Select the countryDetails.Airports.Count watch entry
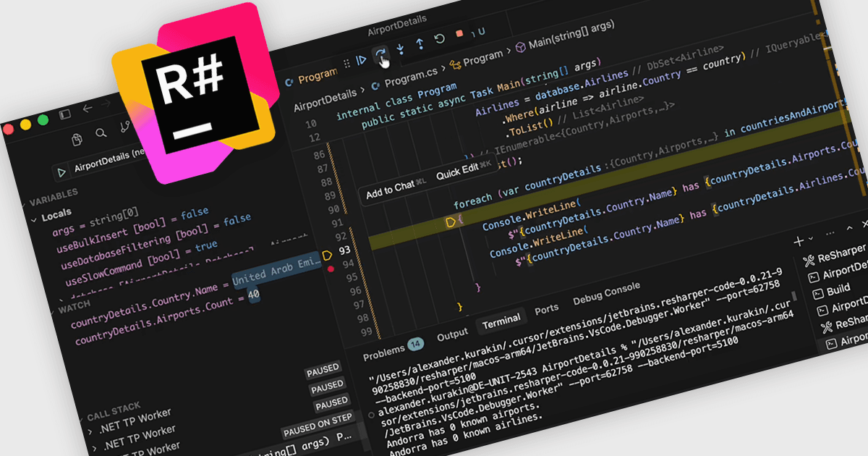Image resolution: width=868 pixels, height=456 pixels. [166, 316]
